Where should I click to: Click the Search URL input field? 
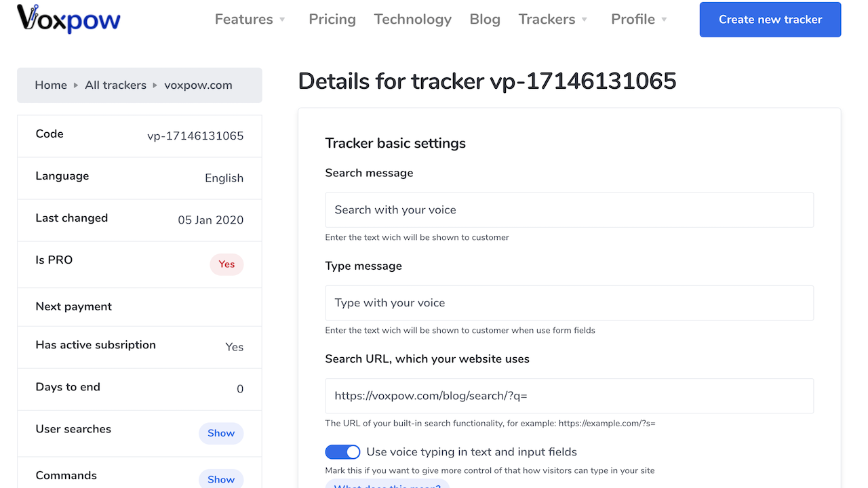(x=569, y=396)
